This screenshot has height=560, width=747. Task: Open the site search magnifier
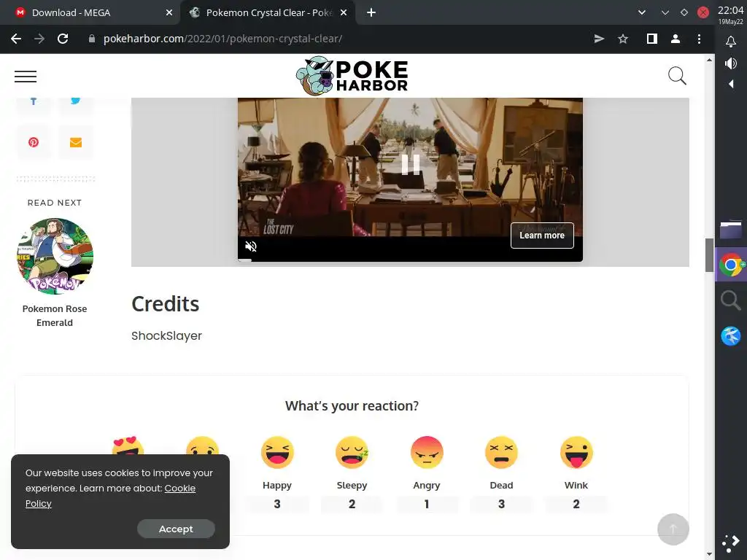pyautogui.click(x=677, y=76)
